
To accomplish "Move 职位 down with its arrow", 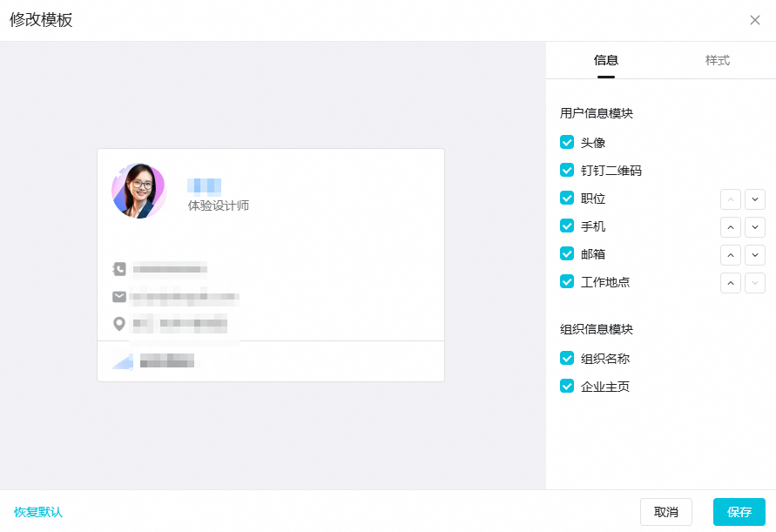I will (x=755, y=199).
